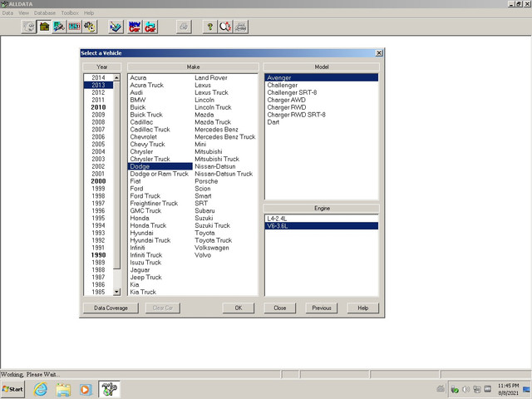The width and height of the screenshot is (532, 399).
Task: Click the Year list scroll up arrow
Action: (x=116, y=77)
